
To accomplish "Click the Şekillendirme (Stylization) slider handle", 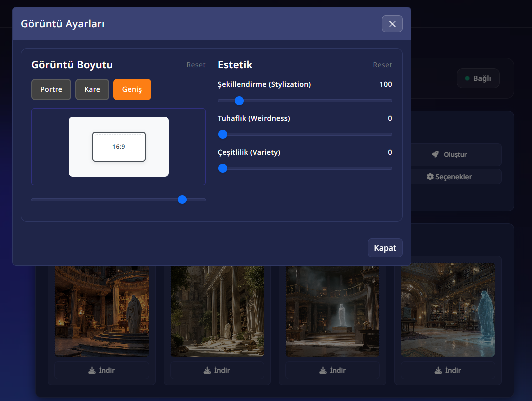I will tap(239, 101).
